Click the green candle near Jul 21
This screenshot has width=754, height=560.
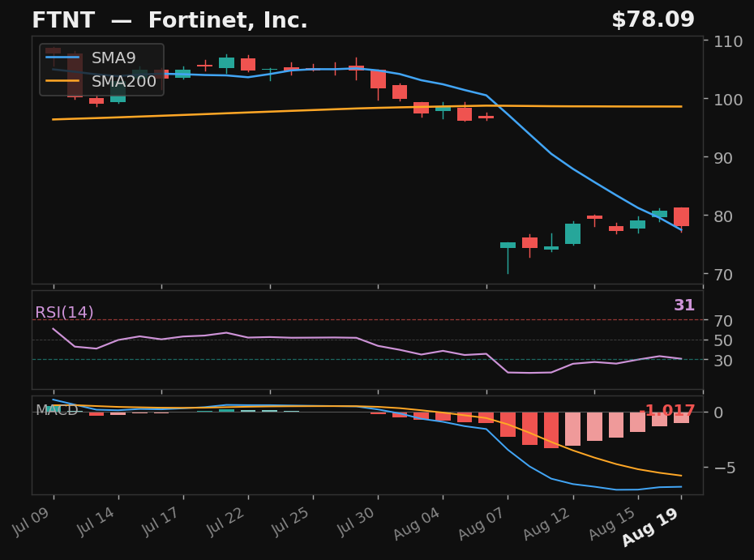tap(226, 62)
